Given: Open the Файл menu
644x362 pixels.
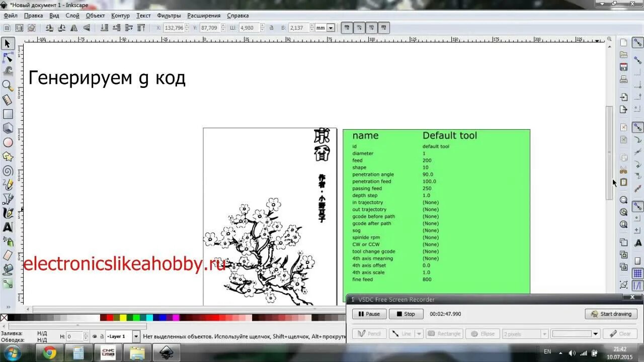Looking at the screenshot, I should point(11,16).
